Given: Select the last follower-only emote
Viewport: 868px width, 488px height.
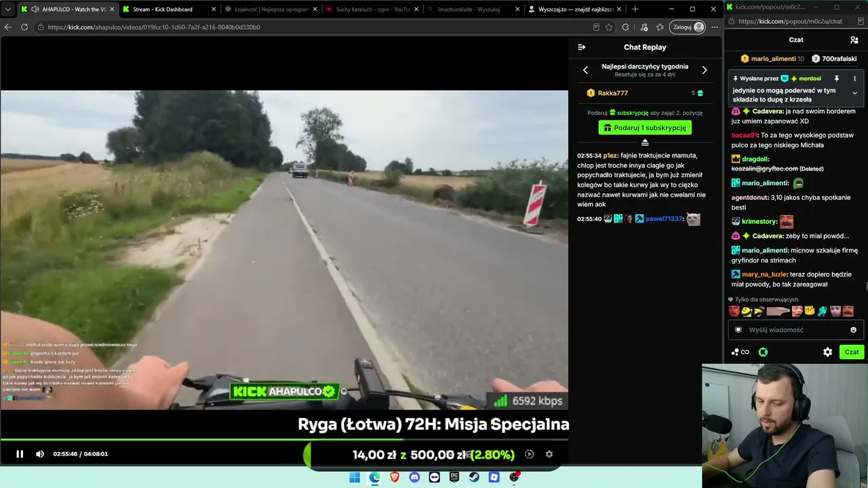Looking at the screenshot, I should tap(848, 311).
